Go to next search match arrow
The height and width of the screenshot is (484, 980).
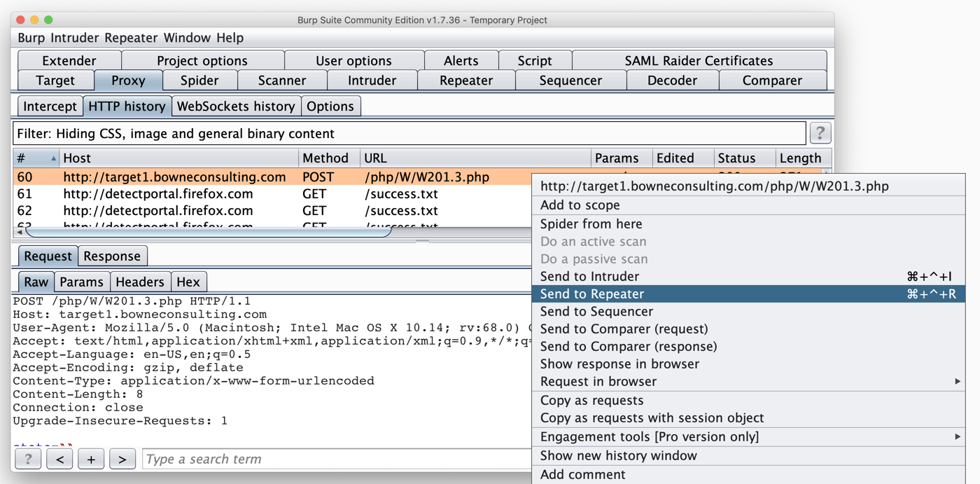click(122, 459)
